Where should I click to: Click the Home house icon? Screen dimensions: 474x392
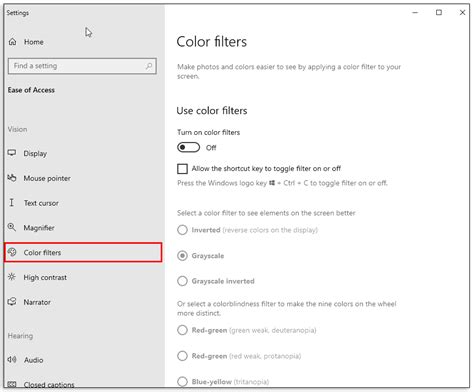(12, 42)
